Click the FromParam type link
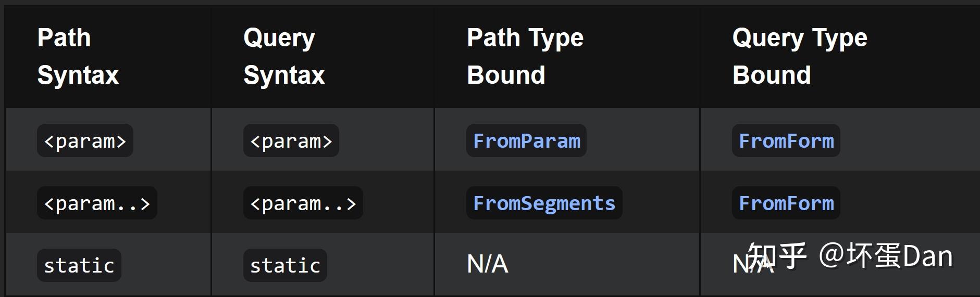 (x=526, y=141)
